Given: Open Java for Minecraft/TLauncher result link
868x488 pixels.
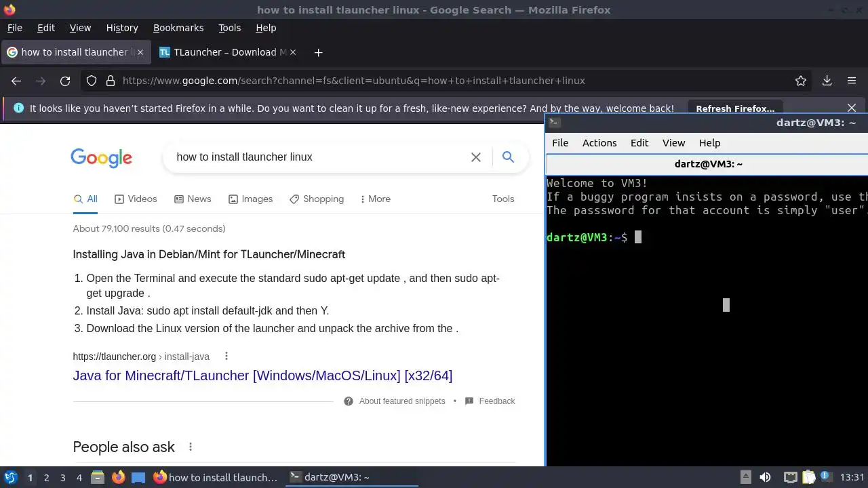Looking at the screenshot, I should [262, 375].
